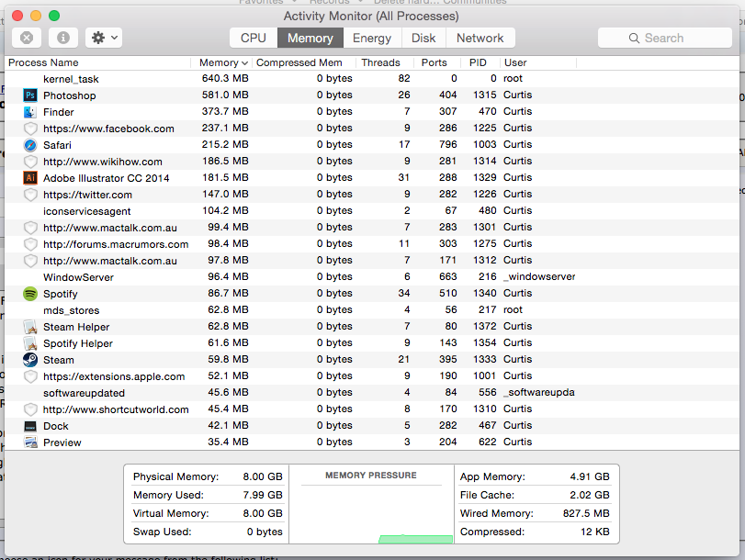
Task: Click PID 1003 in the Safari row
Action: click(x=485, y=144)
